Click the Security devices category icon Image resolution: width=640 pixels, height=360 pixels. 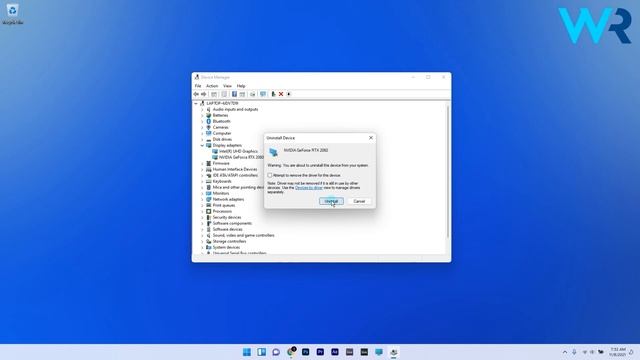pyautogui.click(x=209, y=217)
